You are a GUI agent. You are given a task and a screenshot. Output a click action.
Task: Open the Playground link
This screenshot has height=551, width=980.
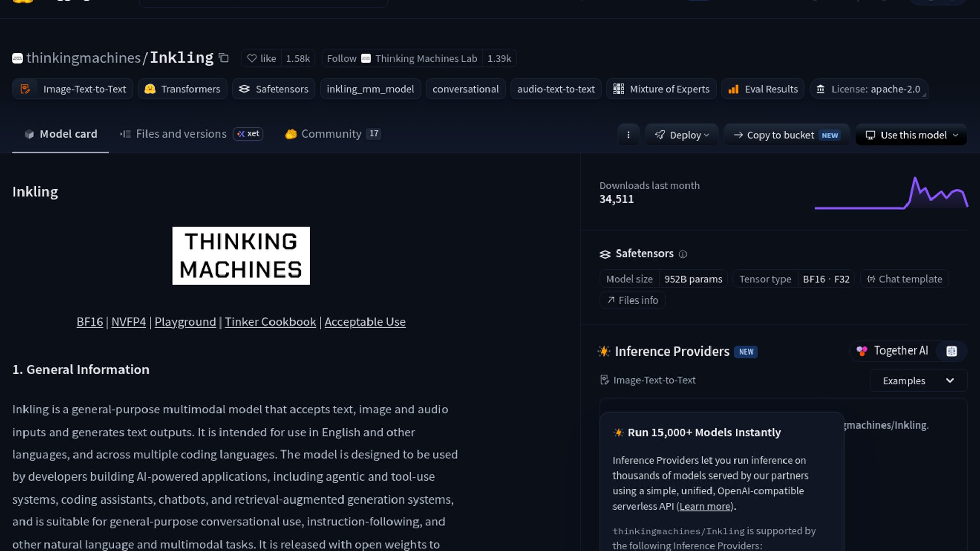coord(185,322)
